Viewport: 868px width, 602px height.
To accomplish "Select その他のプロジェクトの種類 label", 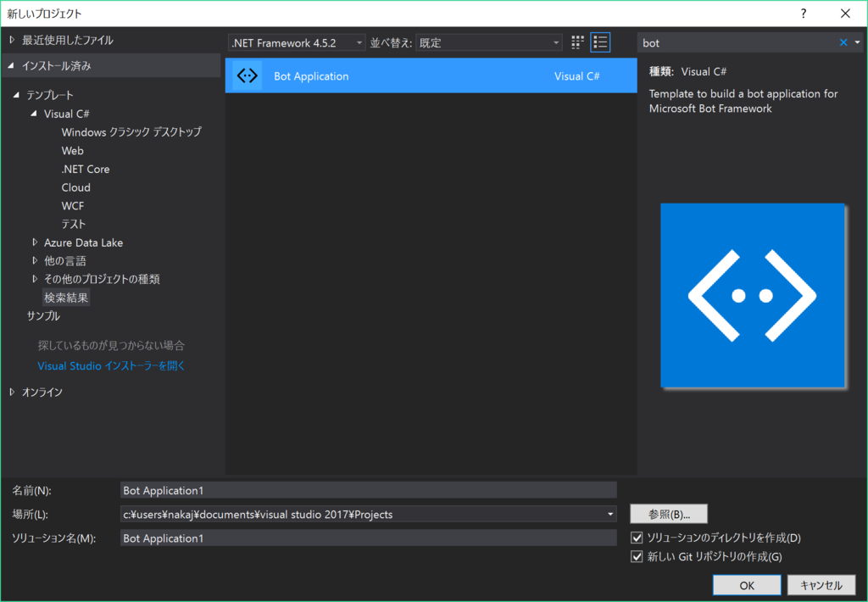I will pos(102,279).
